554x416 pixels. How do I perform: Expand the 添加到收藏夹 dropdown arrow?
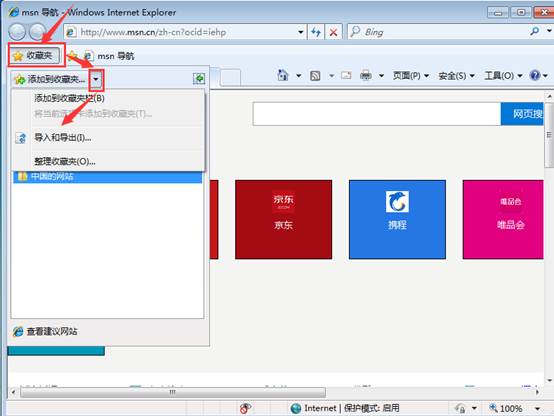(96, 79)
